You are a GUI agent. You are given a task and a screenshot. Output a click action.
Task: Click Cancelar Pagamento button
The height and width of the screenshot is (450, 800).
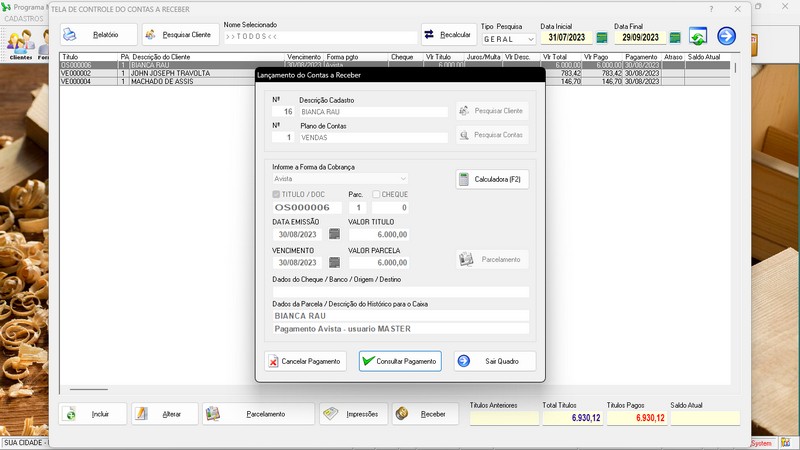pos(305,361)
